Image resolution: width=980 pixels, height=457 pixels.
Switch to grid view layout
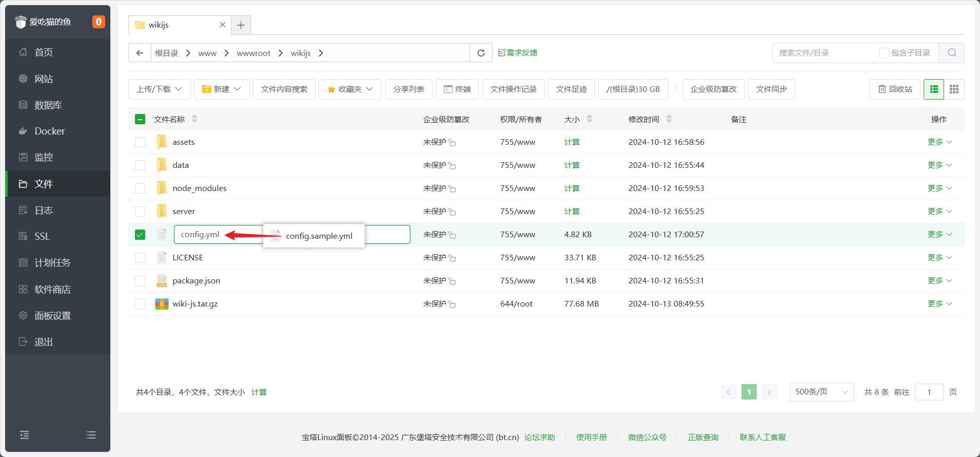click(x=954, y=89)
